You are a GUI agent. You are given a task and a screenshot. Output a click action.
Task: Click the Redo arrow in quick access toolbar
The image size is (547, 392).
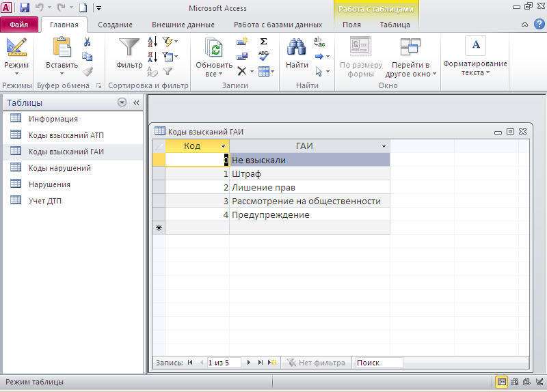click(61, 8)
